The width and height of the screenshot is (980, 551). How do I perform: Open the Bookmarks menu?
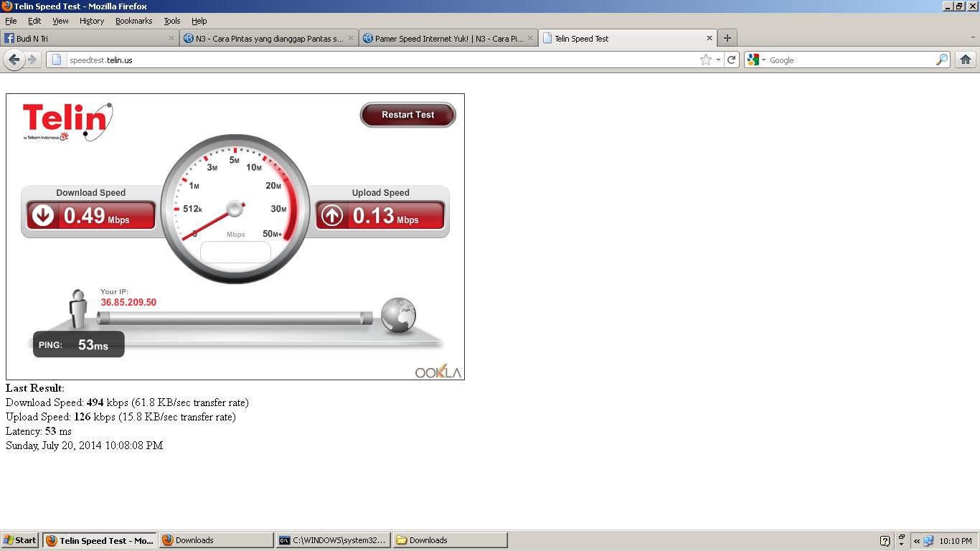coord(133,21)
